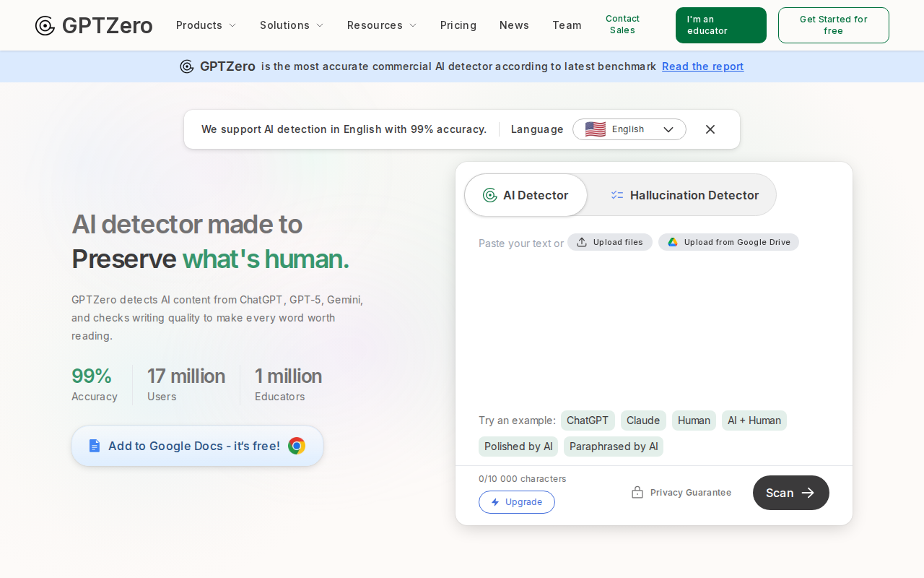924x578 pixels.
Task: Try the Human example
Action: pyautogui.click(x=694, y=420)
